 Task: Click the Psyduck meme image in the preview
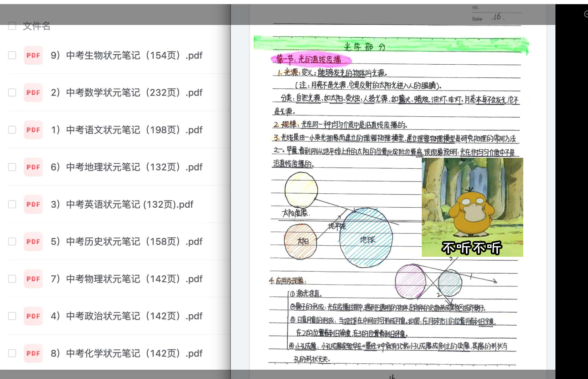pyautogui.click(x=473, y=207)
